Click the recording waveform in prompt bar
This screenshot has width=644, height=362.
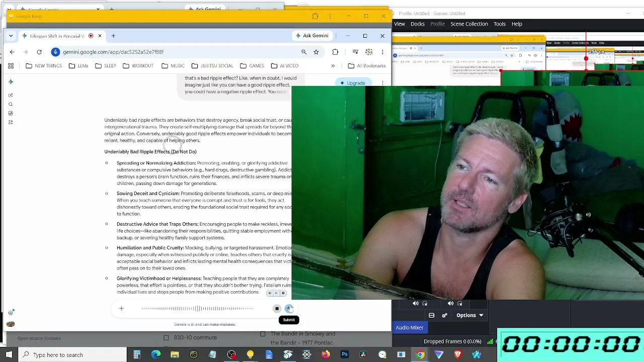pos(197,309)
